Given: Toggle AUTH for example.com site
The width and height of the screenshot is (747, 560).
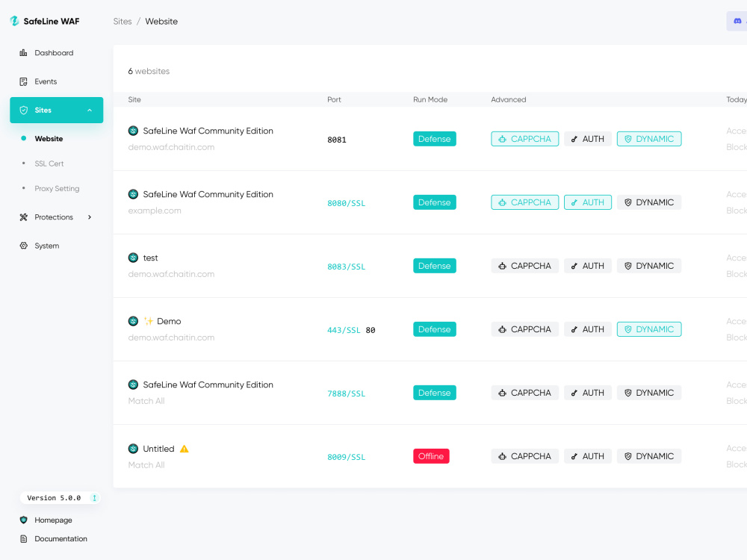Looking at the screenshot, I should pos(588,202).
